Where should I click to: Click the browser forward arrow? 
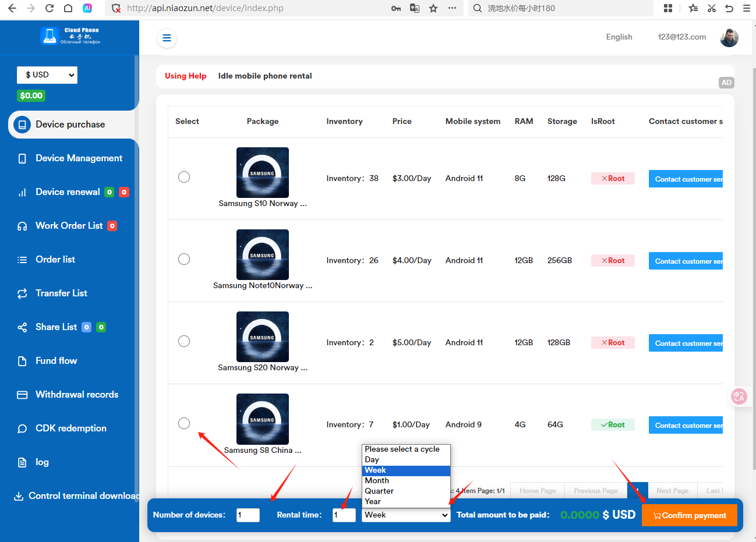31,8
